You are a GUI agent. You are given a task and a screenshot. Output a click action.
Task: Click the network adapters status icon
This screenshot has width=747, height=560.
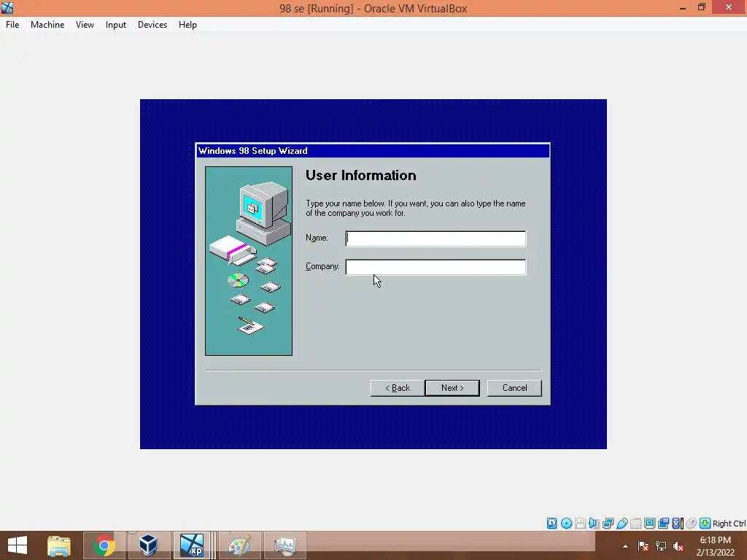608,524
